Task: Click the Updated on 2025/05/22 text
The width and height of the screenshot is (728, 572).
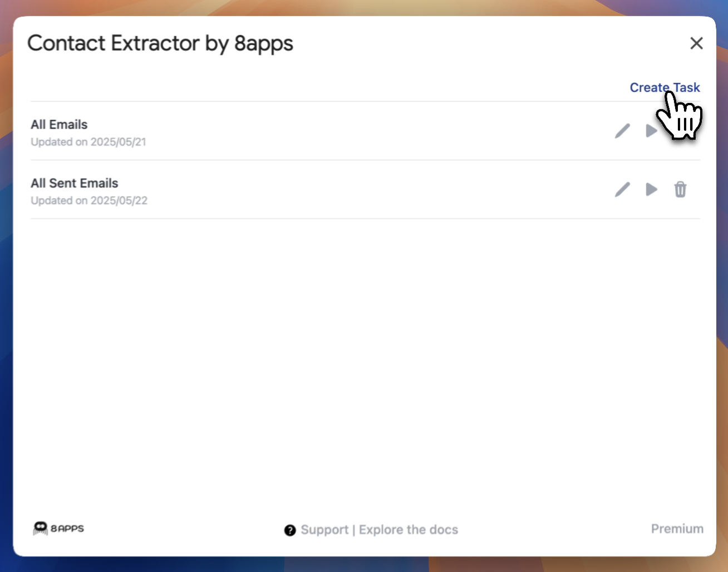Action: 89,200
